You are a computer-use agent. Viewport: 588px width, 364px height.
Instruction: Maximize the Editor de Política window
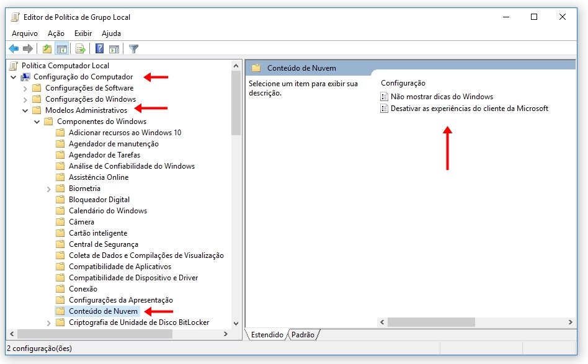[x=534, y=17]
